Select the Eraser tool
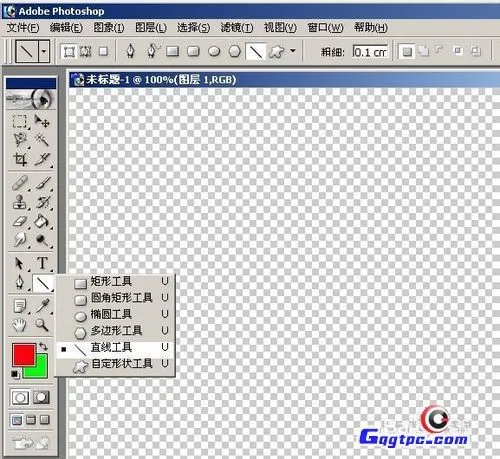Viewport: 500px width, 459px height. [x=20, y=221]
